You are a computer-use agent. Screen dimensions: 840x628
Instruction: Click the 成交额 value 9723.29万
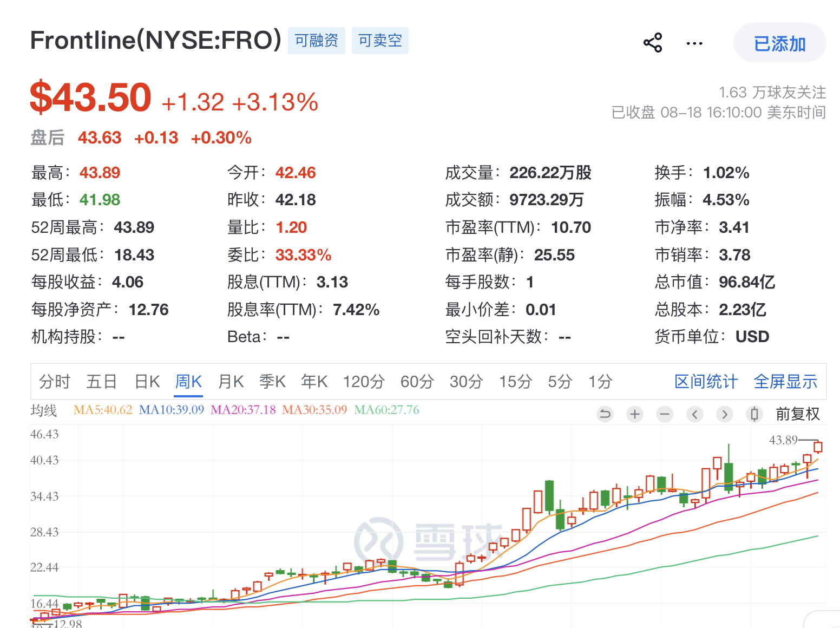[x=547, y=200]
